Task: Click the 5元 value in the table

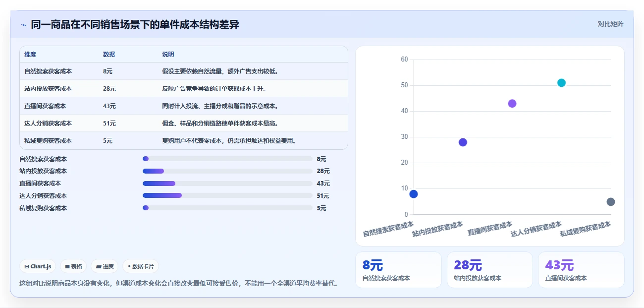Action: click(x=107, y=141)
